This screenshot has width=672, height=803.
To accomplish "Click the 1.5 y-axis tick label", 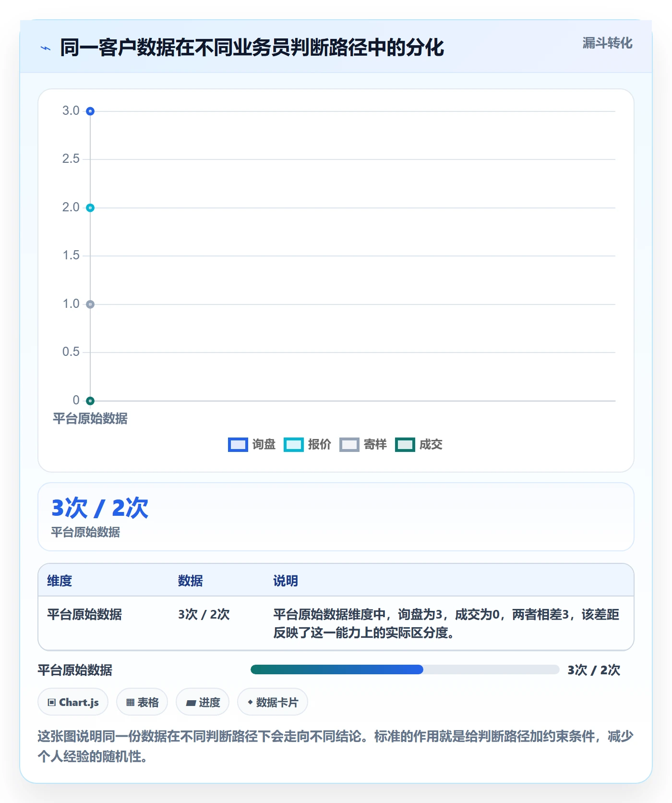I will pyautogui.click(x=71, y=255).
